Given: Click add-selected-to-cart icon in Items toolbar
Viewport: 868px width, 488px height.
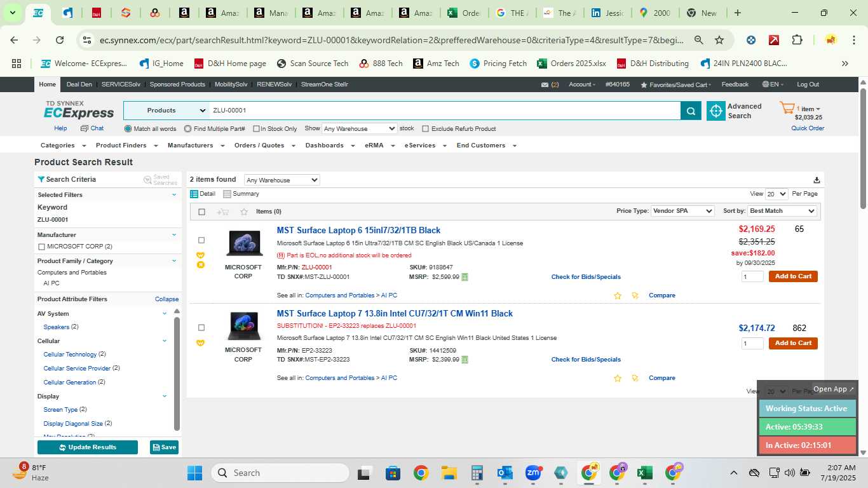Looking at the screenshot, I should click(223, 212).
